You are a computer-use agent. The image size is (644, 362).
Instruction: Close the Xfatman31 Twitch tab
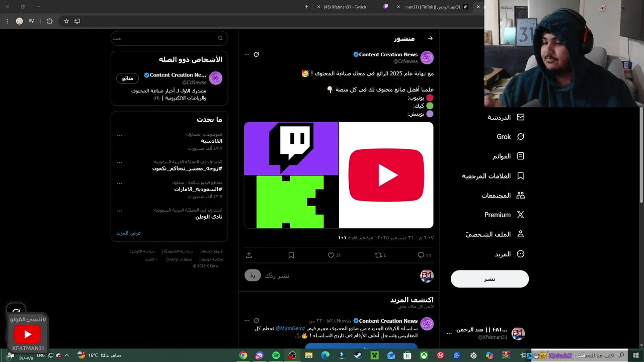pyautogui.click(x=318, y=7)
